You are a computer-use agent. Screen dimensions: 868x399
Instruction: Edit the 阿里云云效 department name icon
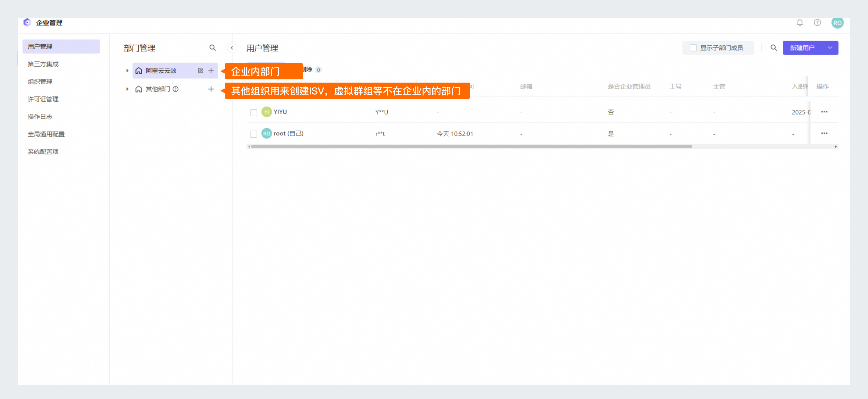pos(201,71)
